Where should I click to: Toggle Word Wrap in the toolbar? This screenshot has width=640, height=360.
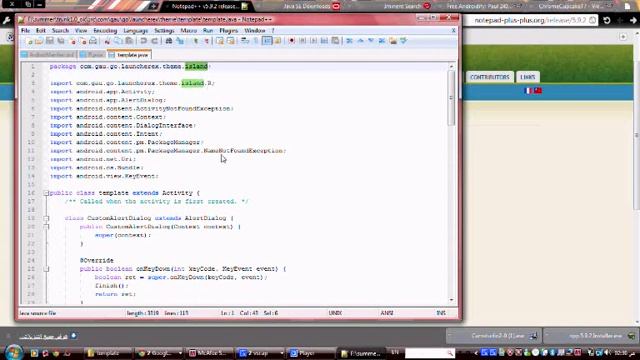coord(245,41)
